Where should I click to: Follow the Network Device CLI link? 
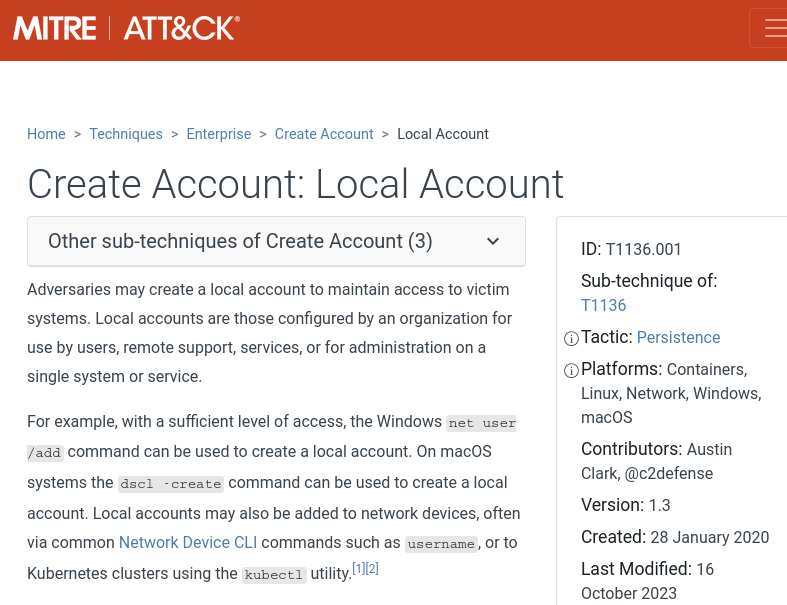click(188, 543)
